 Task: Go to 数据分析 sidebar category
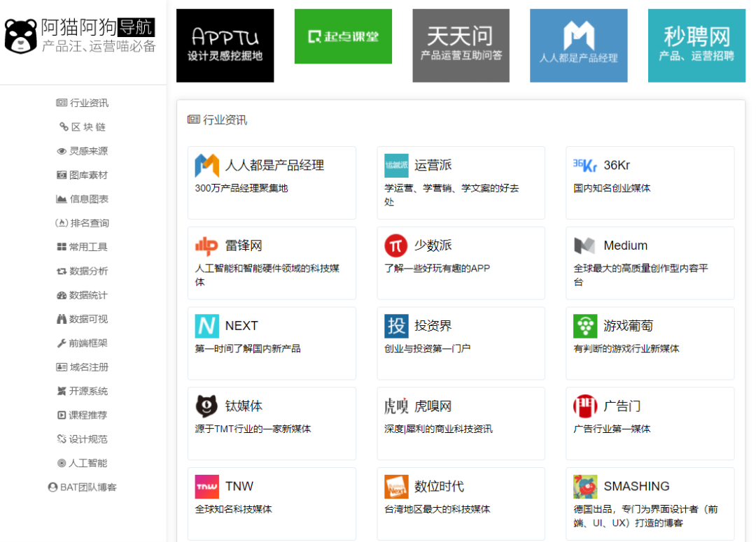click(83, 271)
